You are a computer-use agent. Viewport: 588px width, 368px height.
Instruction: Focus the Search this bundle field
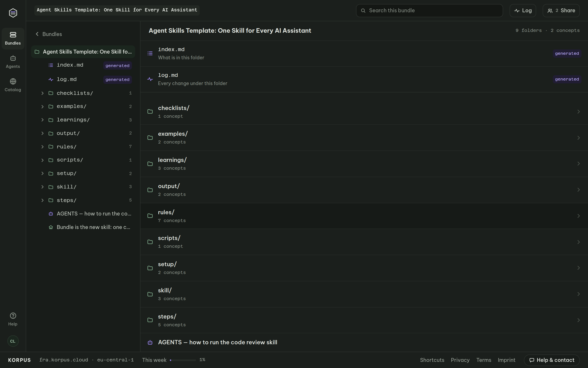click(x=429, y=10)
